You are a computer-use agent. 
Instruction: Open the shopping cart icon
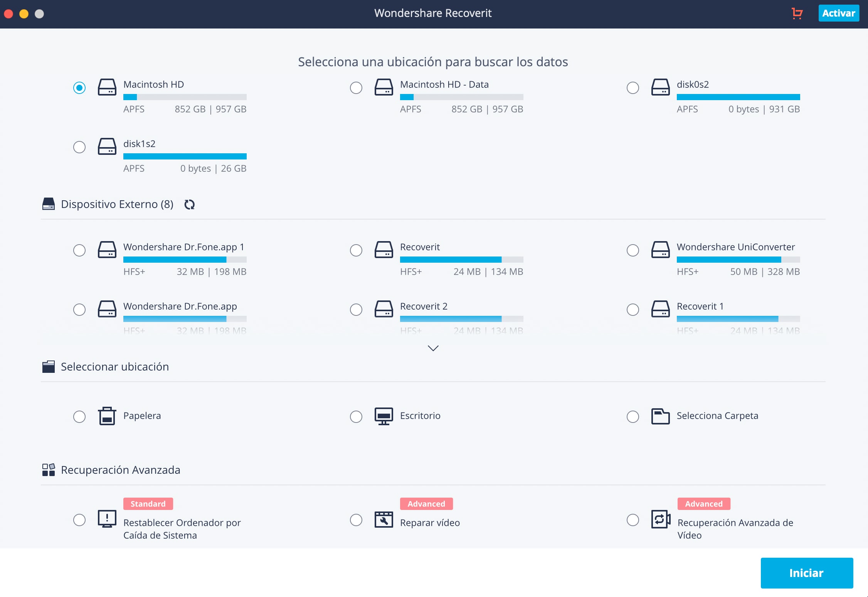(797, 13)
